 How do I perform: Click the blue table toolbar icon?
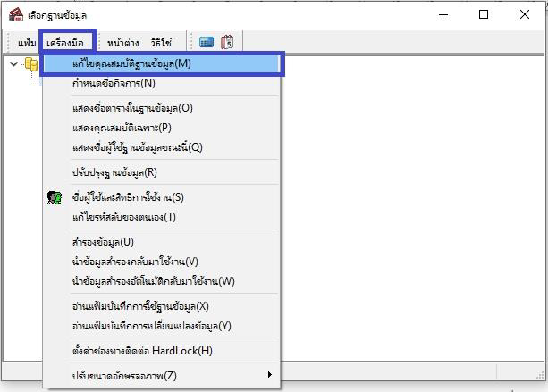pos(207,41)
